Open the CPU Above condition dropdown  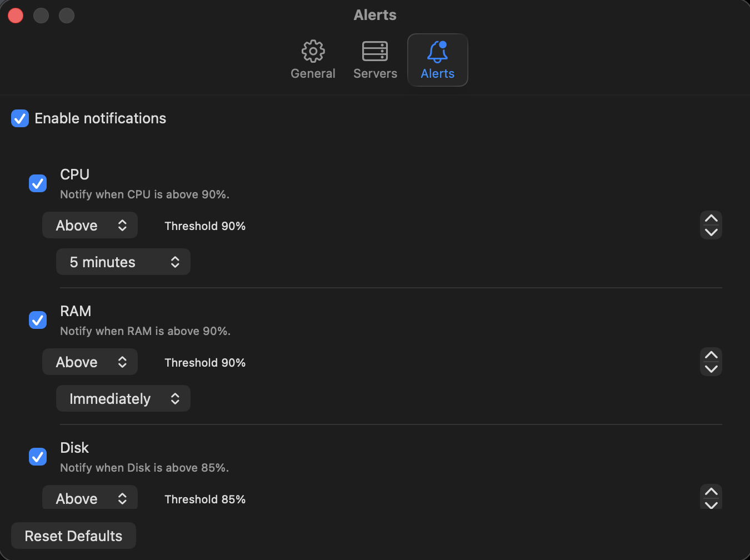[x=90, y=225]
